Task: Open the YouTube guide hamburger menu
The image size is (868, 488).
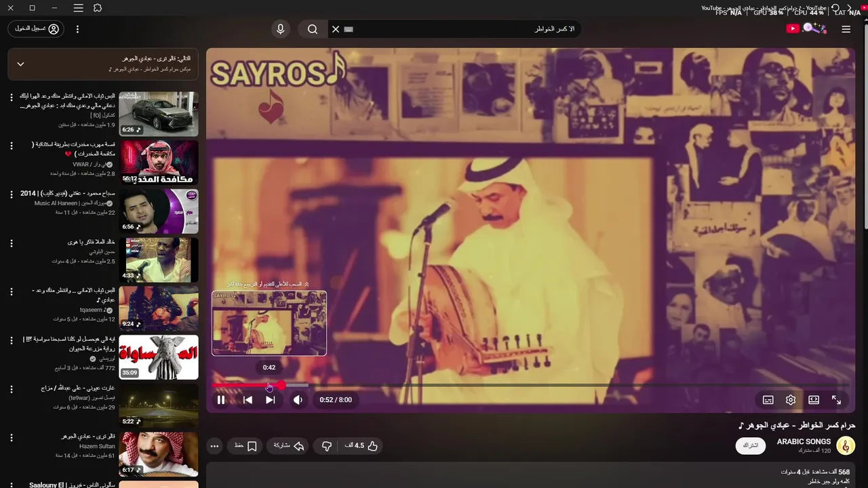Action: [x=846, y=29]
